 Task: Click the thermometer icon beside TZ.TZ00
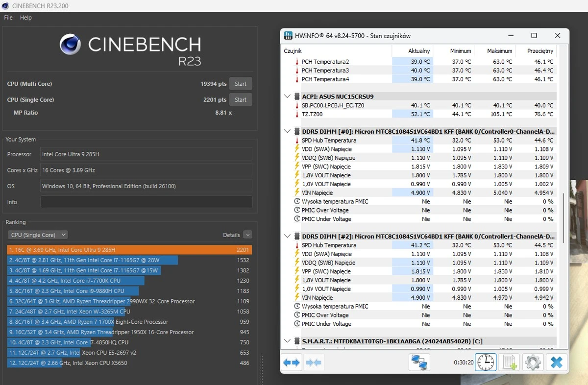click(296, 114)
